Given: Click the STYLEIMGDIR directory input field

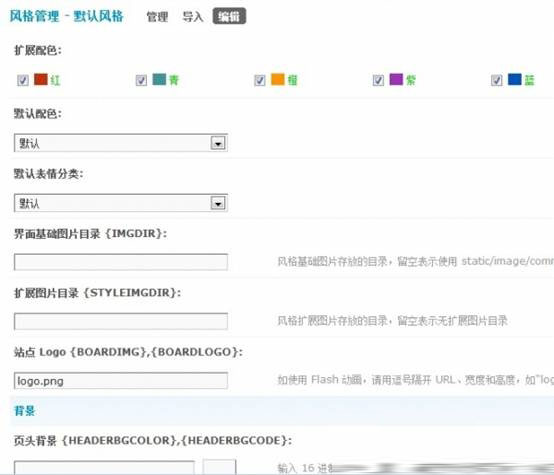Looking at the screenshot, I should (121, 321).
